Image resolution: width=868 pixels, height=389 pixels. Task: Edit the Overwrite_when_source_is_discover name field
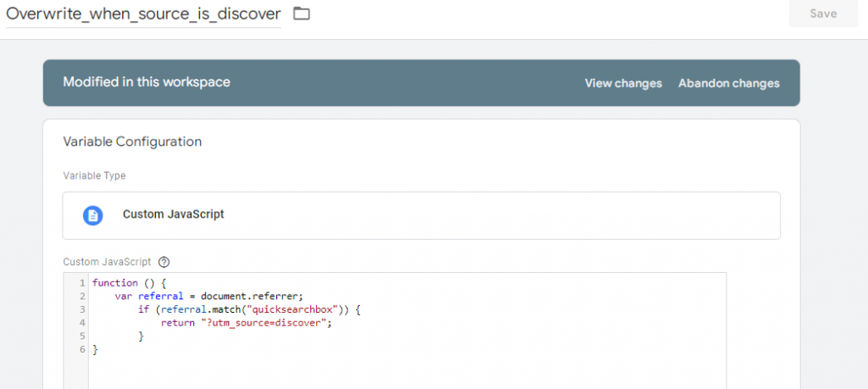[143, 14]
